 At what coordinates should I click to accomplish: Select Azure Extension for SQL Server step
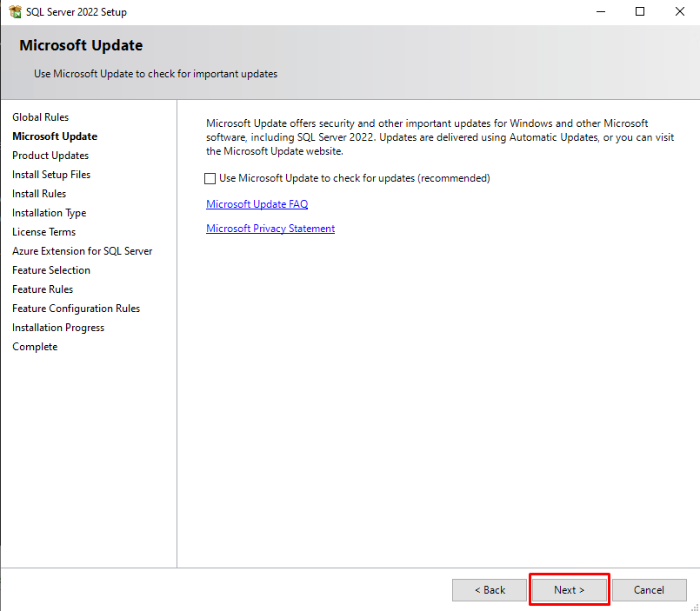[x=82, y=251]
